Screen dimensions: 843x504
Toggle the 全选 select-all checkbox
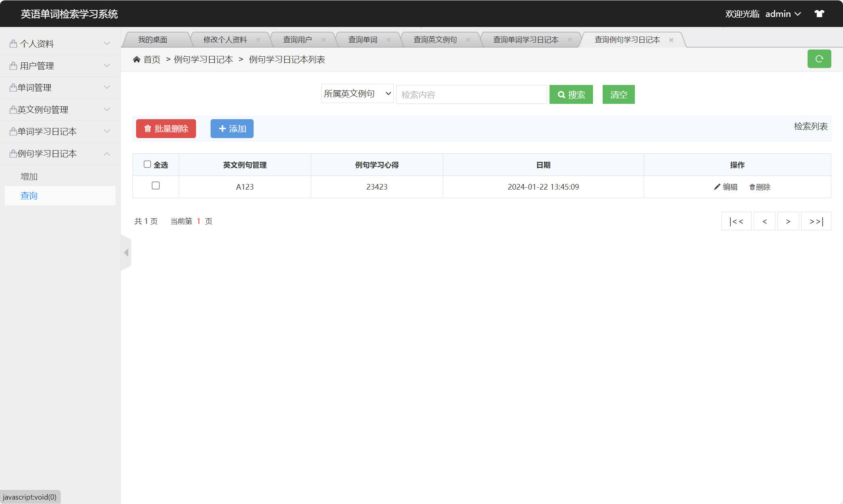(x=147, y=164)
